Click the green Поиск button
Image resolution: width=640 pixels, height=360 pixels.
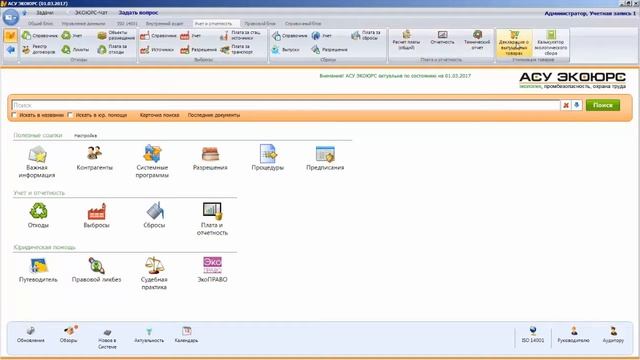point(603,105)
